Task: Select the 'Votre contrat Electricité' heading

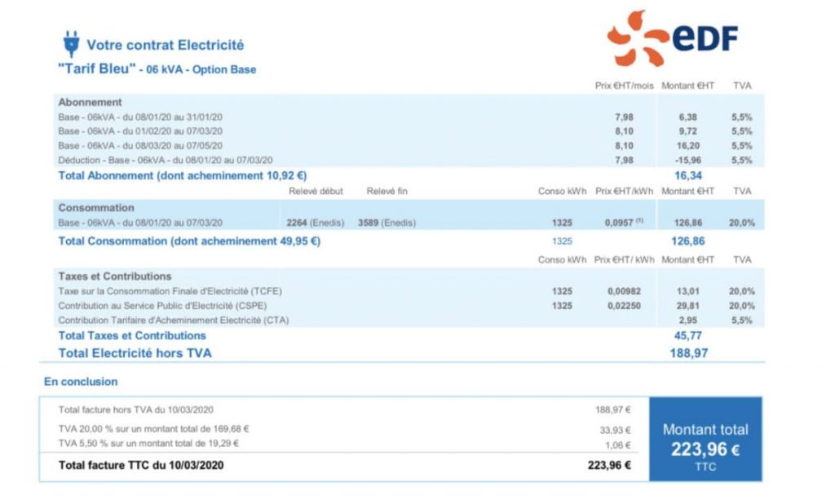Action: pos(167,45)
